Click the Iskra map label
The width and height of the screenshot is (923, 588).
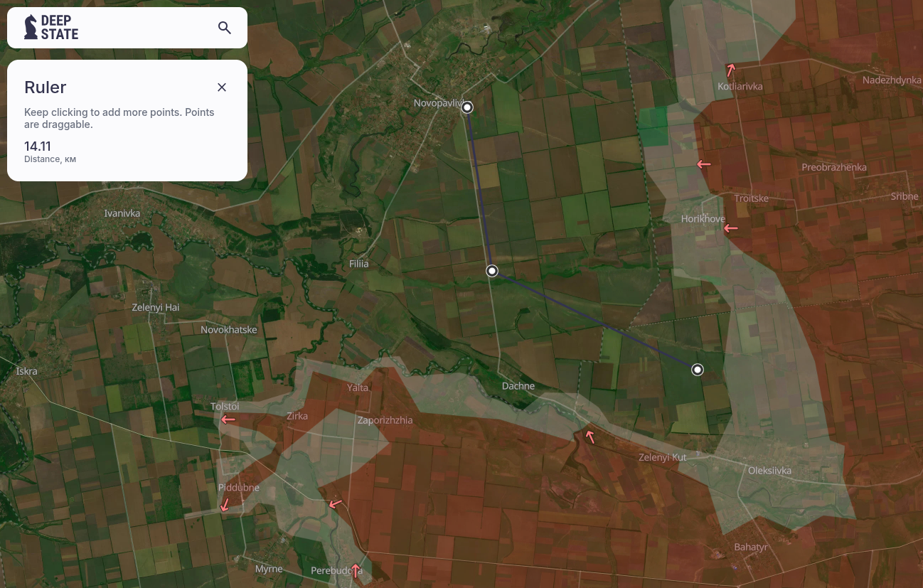pyautogui.click(x=26, y=371)
